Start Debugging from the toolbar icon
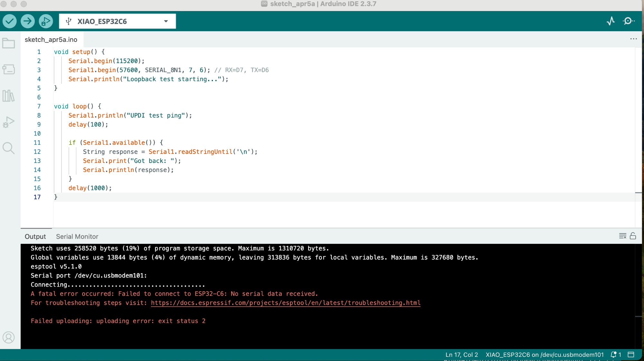644x361 pixels. click(46, 21)
